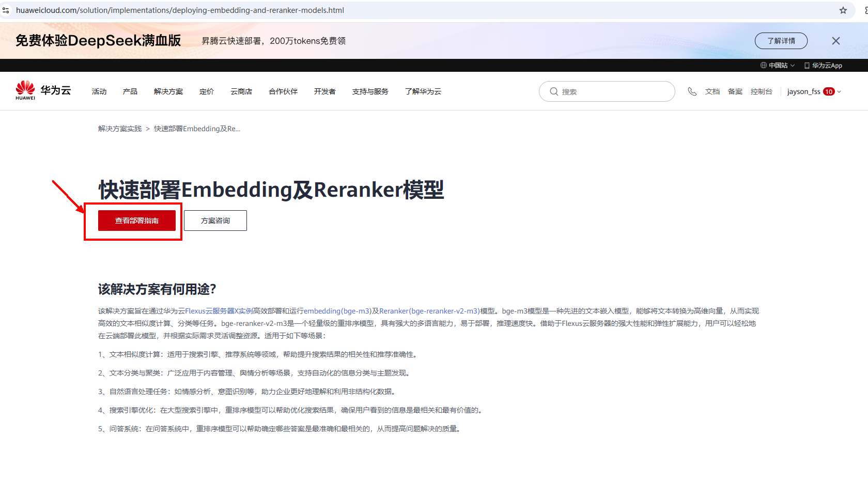
Task: Open the 合作伙伴 menu
Action: (x=283, y=91)
